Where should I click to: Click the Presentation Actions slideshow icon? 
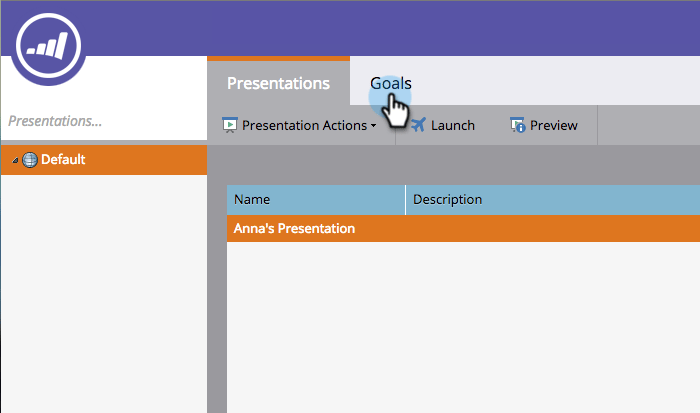(x=229, y=125)
